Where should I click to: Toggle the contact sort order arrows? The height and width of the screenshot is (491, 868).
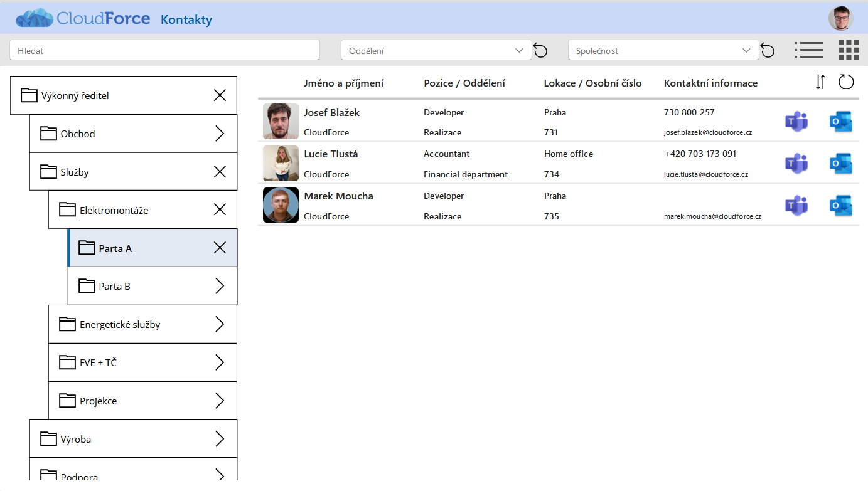click(820, 82)
